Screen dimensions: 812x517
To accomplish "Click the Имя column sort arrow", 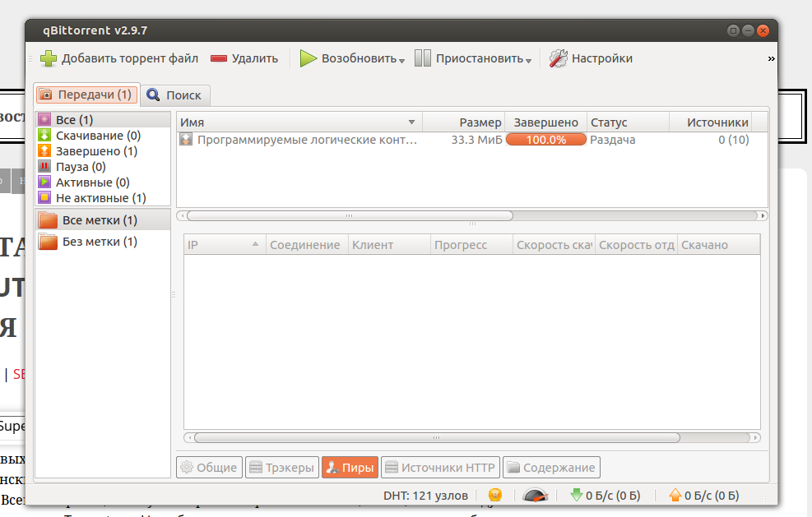I will 411,122.
